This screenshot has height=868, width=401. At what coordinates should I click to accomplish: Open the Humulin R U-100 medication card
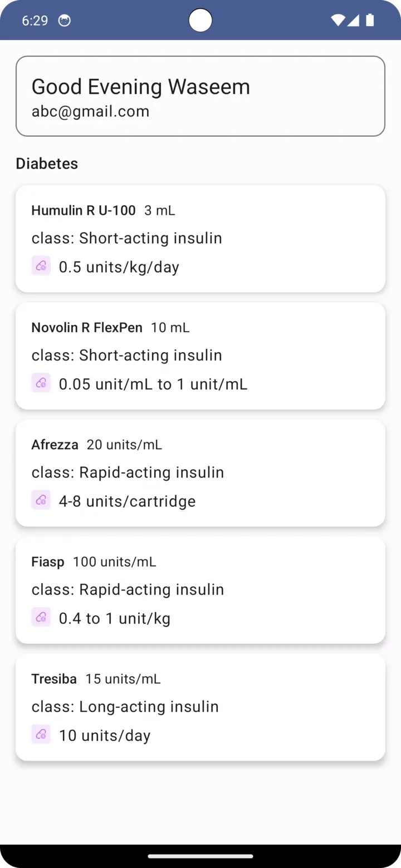click(200, 239)
